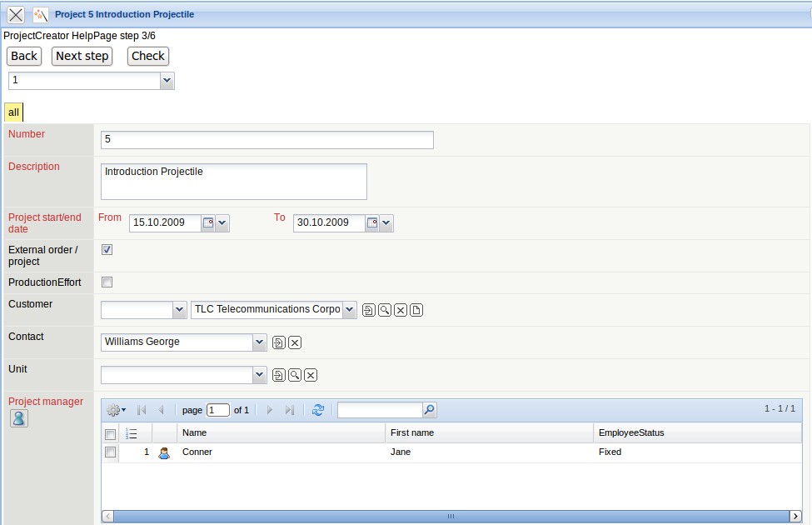Enable the ProductionEffort checkbox
Viewport: 812px width, 525px height.
point(107,282)
